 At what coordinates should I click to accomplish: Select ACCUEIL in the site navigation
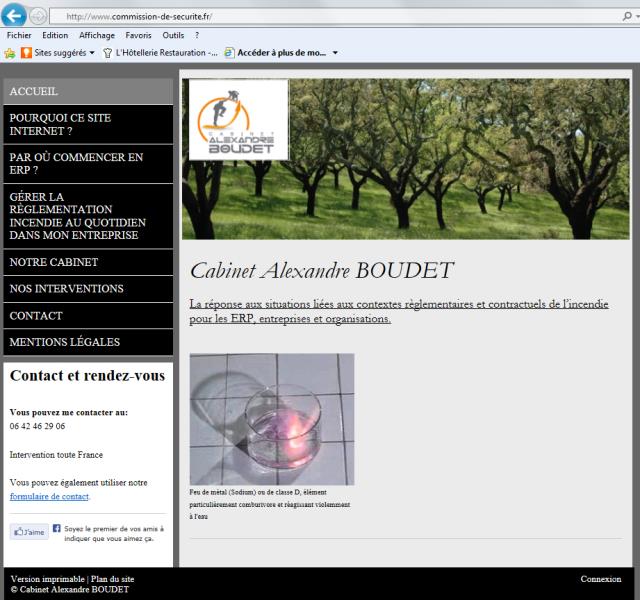click(88, 91)
